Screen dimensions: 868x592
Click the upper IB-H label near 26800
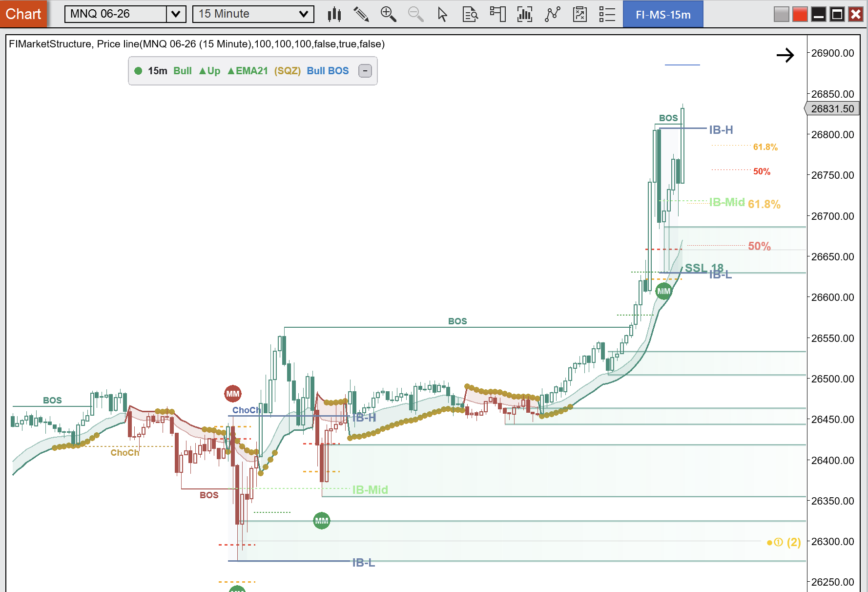pyautogui.click(x=721, y=130)
